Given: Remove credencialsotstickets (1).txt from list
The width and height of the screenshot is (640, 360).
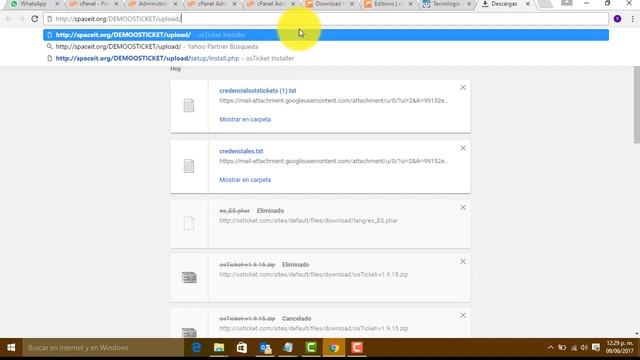Looking at the screenshot, I should pos(463,87).
